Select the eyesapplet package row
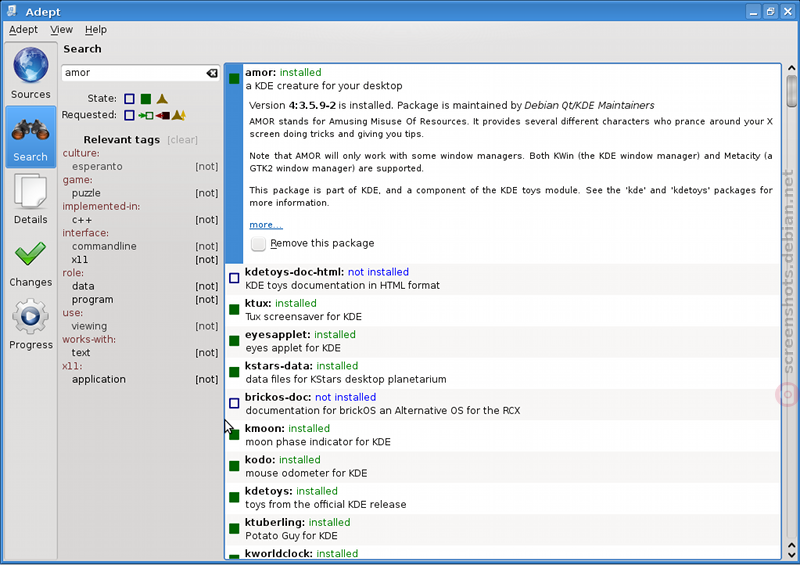The height and width of the screenshot is (565, 800). pyautogui.click(x=503, y=341)
